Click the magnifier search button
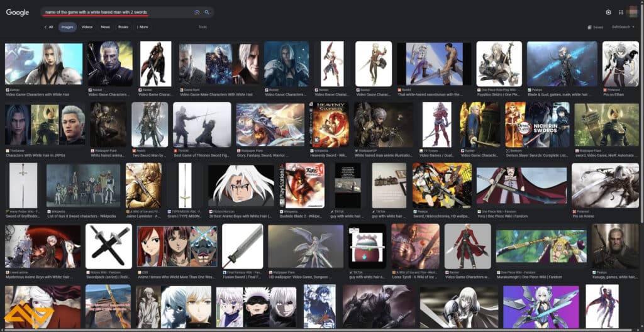The image size is (644, 332). (x=207, y=13)
